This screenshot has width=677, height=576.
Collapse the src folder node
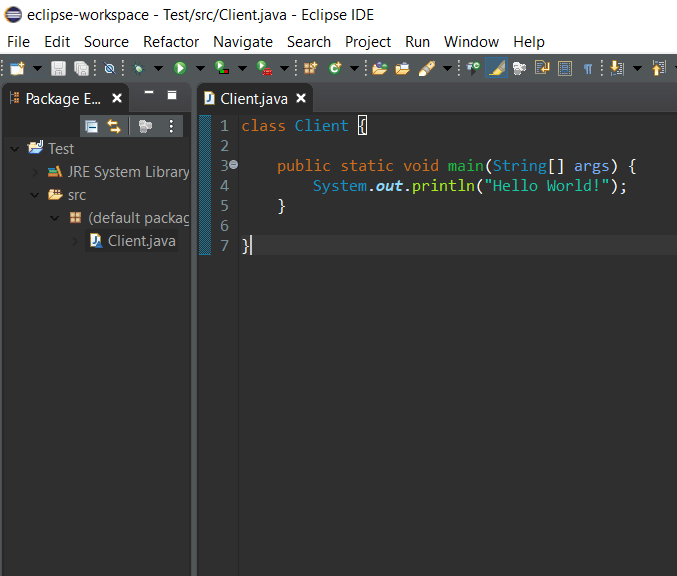(35, 195)
